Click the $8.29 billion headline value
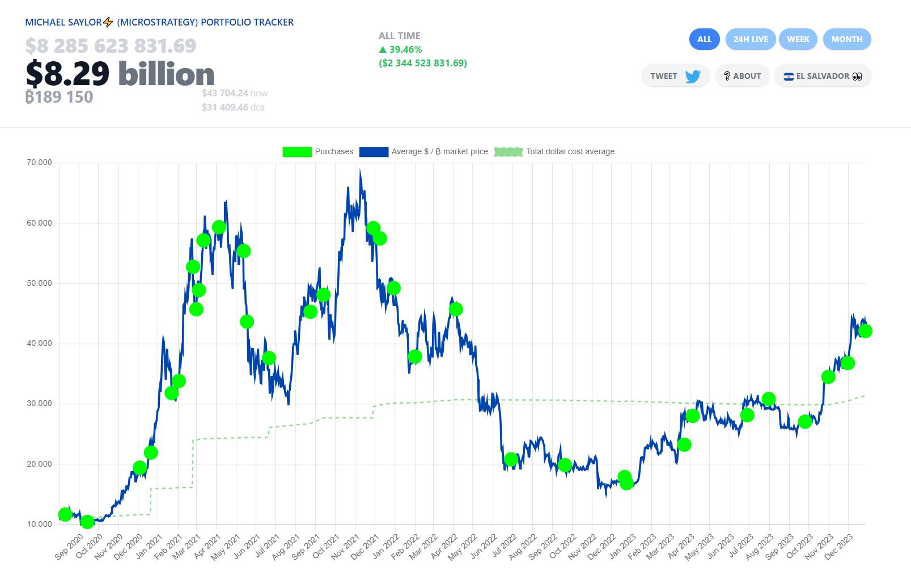Image resolution: width=911 pixels, height=588 pixels. click(x=120, y=74)
